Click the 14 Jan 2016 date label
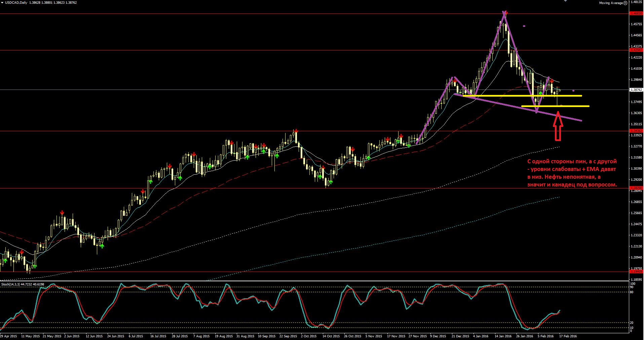Screen dimensions: 644x340 point(503,336)
